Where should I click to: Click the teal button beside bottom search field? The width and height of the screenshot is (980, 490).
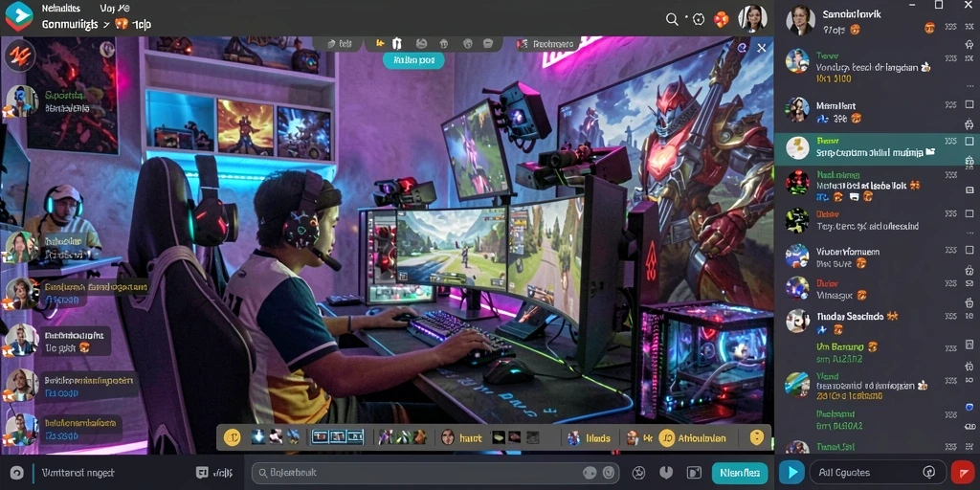coord(740,473)
